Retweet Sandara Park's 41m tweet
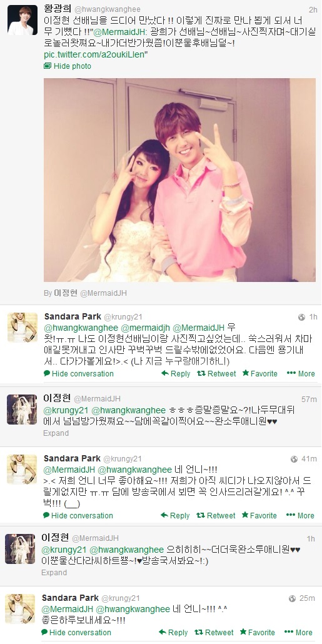322x644 pixels. click(x=216, y=515)
